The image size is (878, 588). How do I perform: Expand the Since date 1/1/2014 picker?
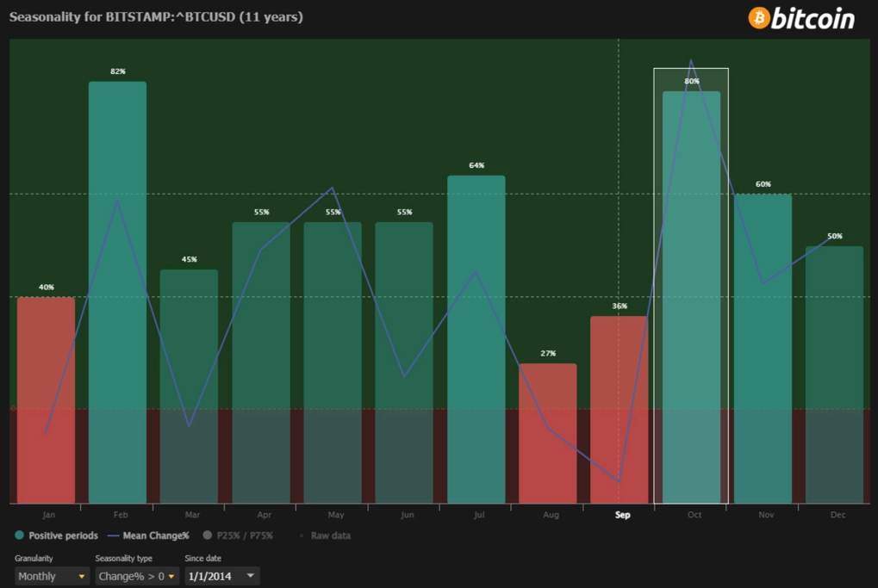[221, 576]
